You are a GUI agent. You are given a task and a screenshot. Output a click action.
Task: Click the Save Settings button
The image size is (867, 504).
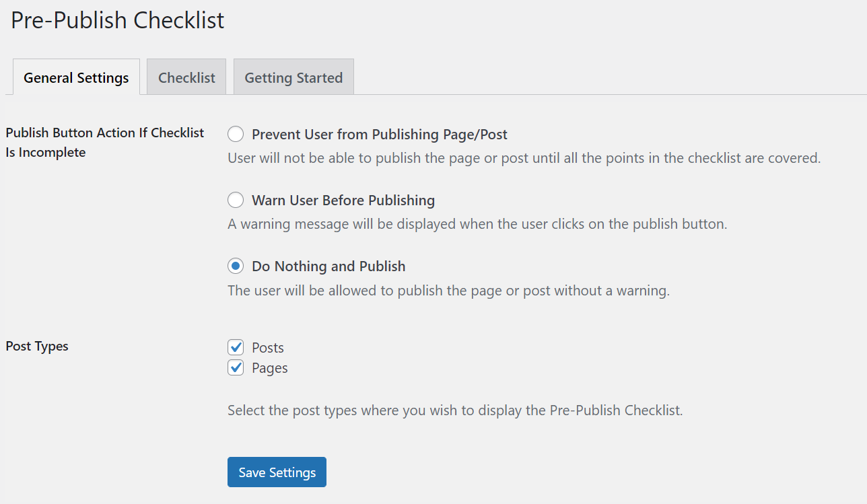(277, 472)
